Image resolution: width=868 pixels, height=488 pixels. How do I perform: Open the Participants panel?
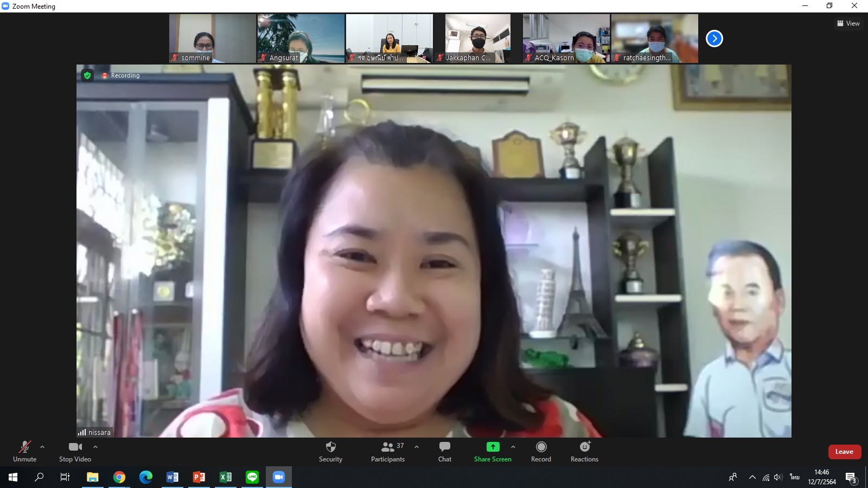387,451
